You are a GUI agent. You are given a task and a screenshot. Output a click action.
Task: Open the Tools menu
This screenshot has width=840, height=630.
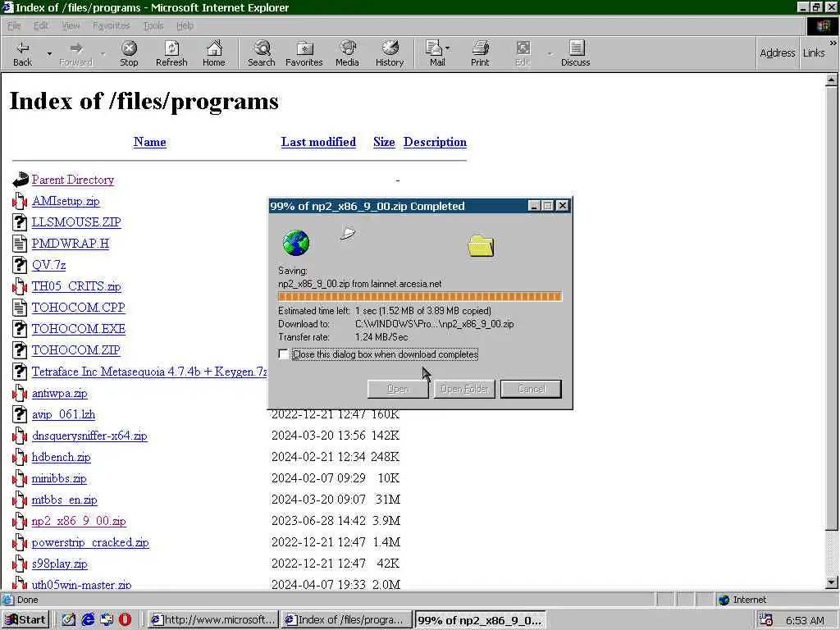point(153,25)
